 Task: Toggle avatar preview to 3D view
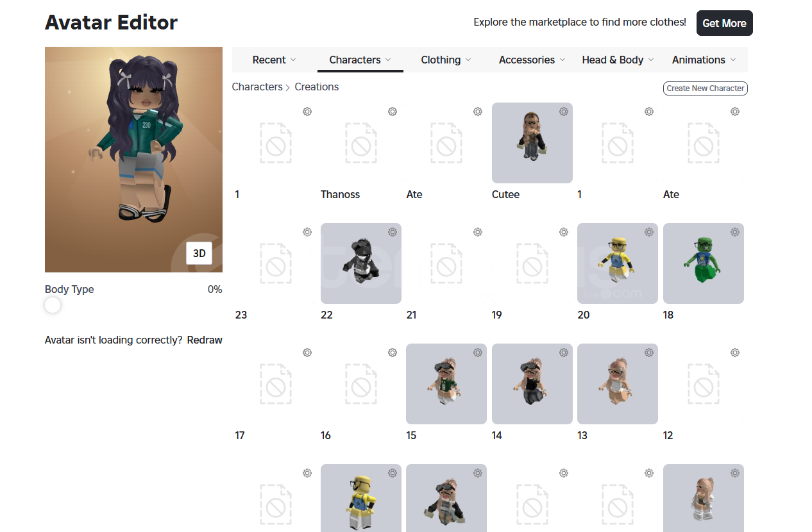(199, 253)
